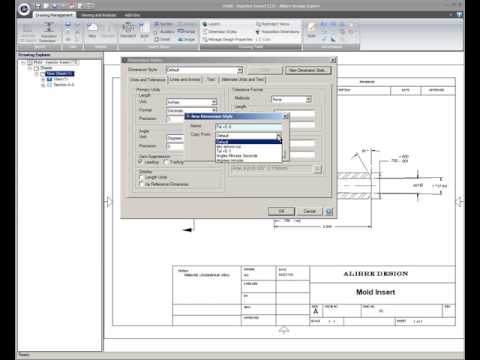Switch to the Add-Ons ribbon tab

132,15
